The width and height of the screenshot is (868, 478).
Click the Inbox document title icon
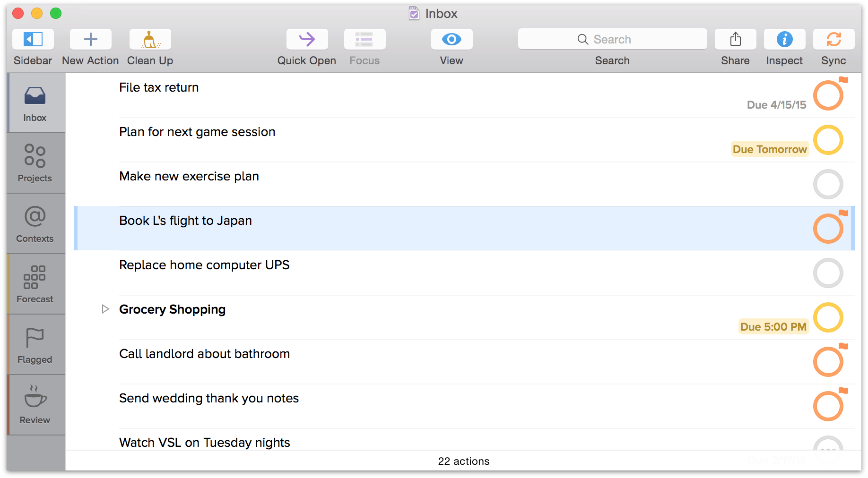tap(414, 13)
